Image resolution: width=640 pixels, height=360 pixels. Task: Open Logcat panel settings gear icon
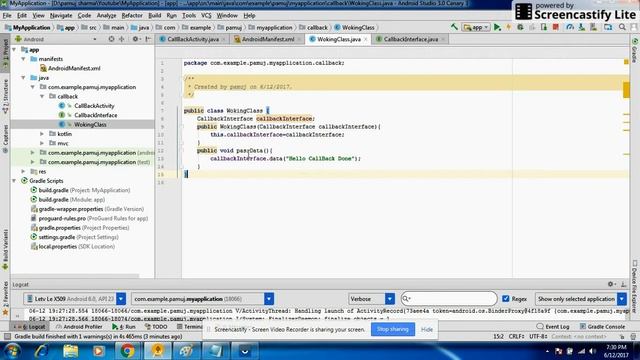[x=611, y=284]
